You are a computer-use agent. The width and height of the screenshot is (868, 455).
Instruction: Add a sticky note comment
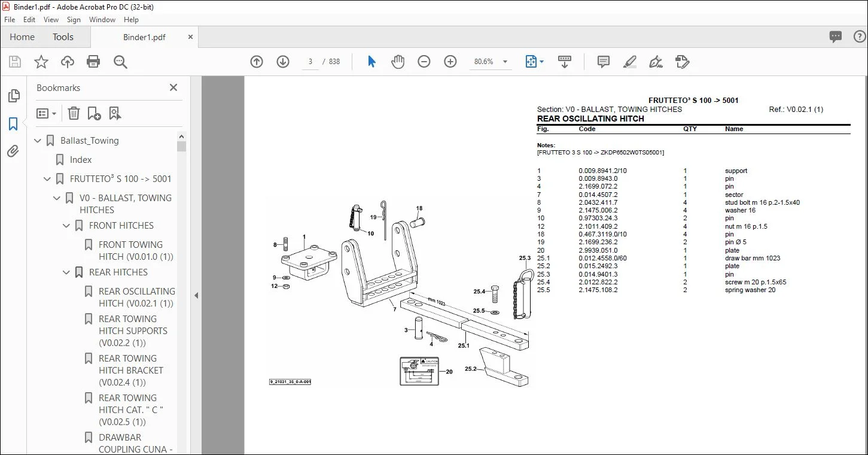click(x=604, y=62)
